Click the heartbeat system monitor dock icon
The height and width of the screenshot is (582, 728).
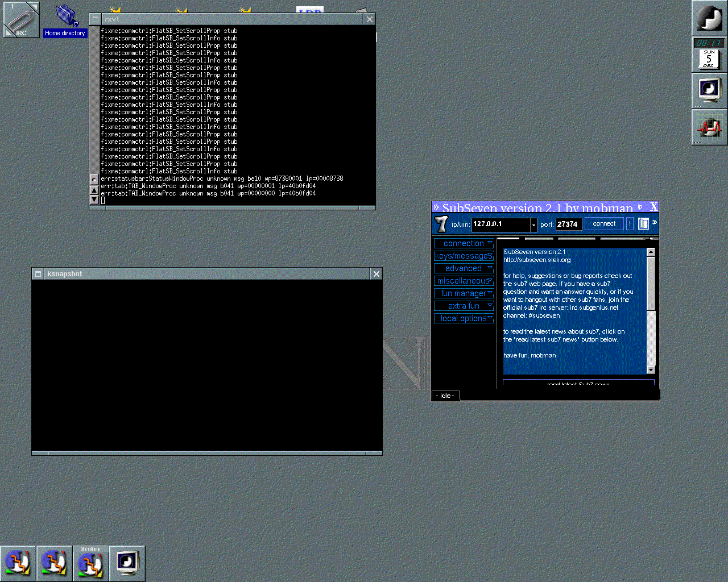pyautogui.click(x=709, y=127)
